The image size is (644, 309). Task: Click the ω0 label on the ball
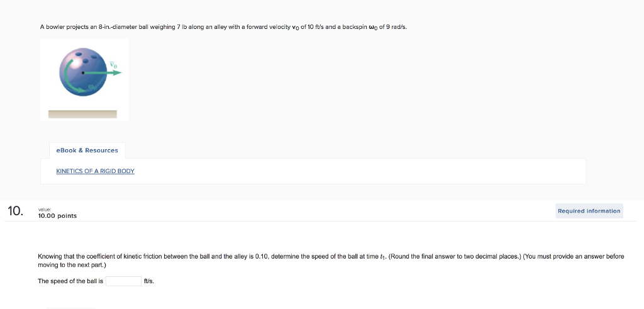93,87
